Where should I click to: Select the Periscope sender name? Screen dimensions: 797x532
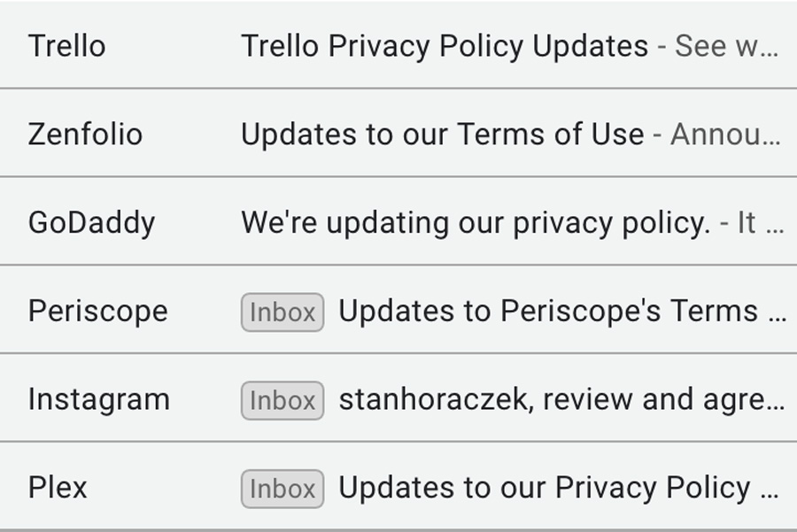[x=97, y=311]
